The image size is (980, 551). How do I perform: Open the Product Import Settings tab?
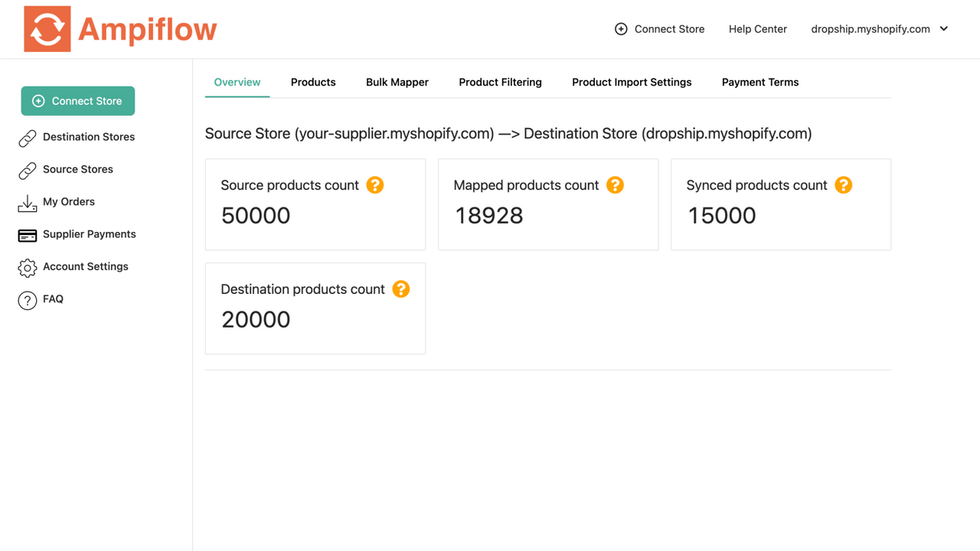(x=632, y=82)
